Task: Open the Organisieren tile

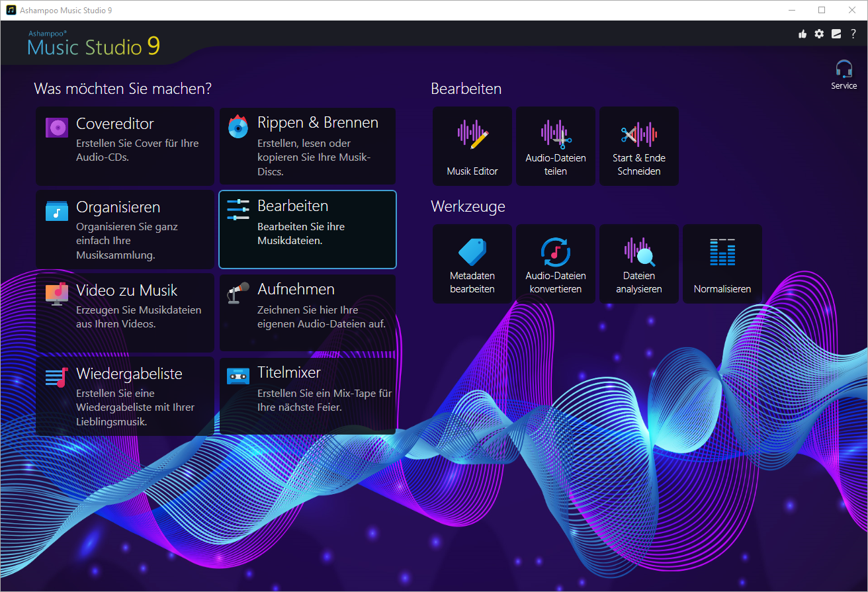Action: (x=124, y=230)
